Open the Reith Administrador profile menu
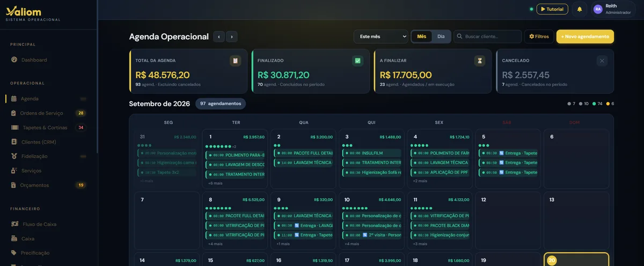644x266 pixels. tap(613, 9)
